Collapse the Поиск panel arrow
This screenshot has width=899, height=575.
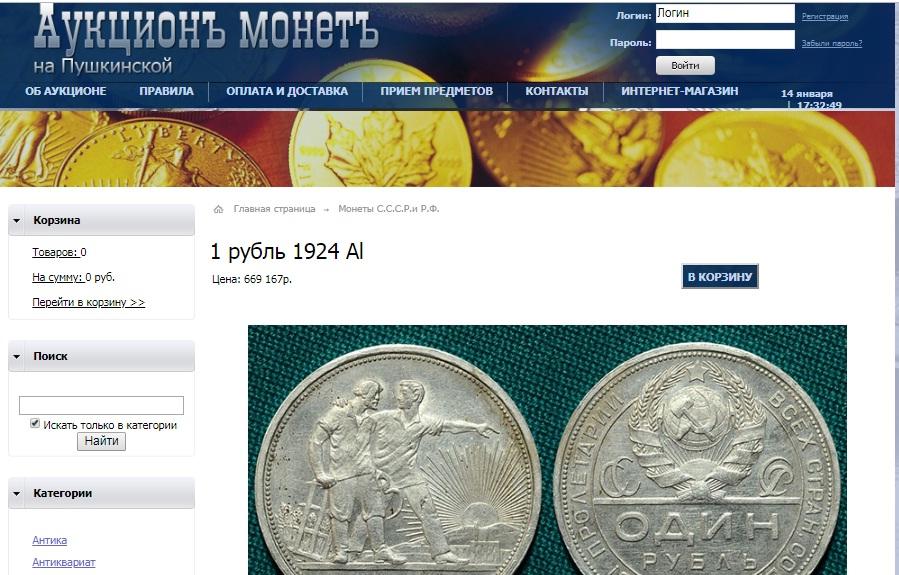tap(17, 356)
